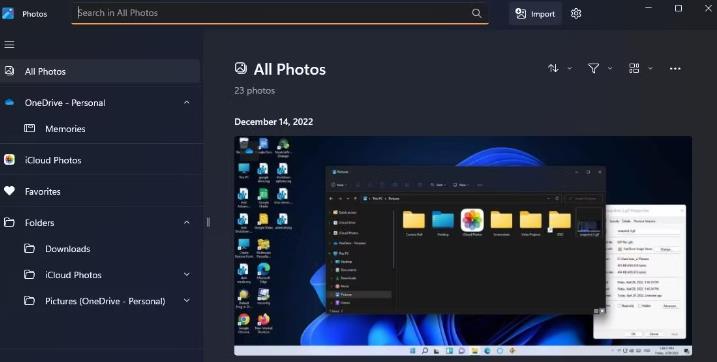
Task: Click the Folders section icon
Action: [9, 222]
